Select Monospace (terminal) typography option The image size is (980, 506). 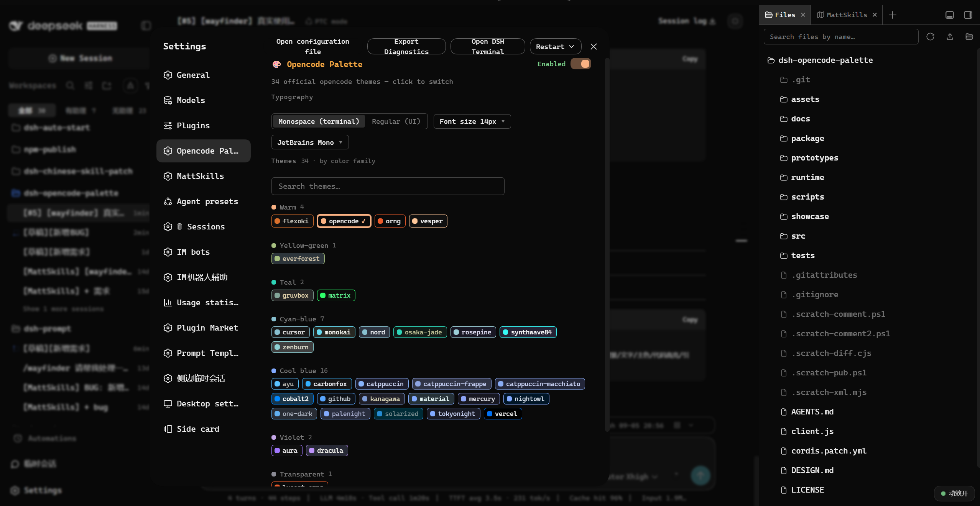(x=319, y=121)
